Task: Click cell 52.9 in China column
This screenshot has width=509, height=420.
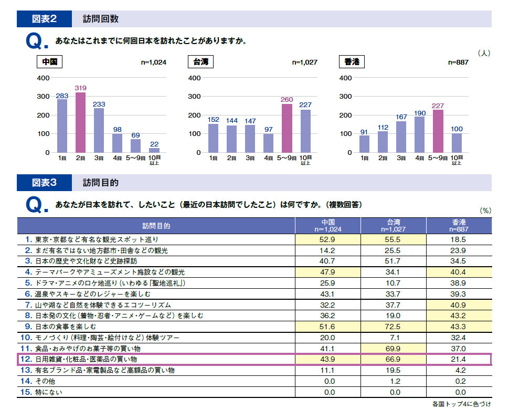Action: (x=328, y=239)
